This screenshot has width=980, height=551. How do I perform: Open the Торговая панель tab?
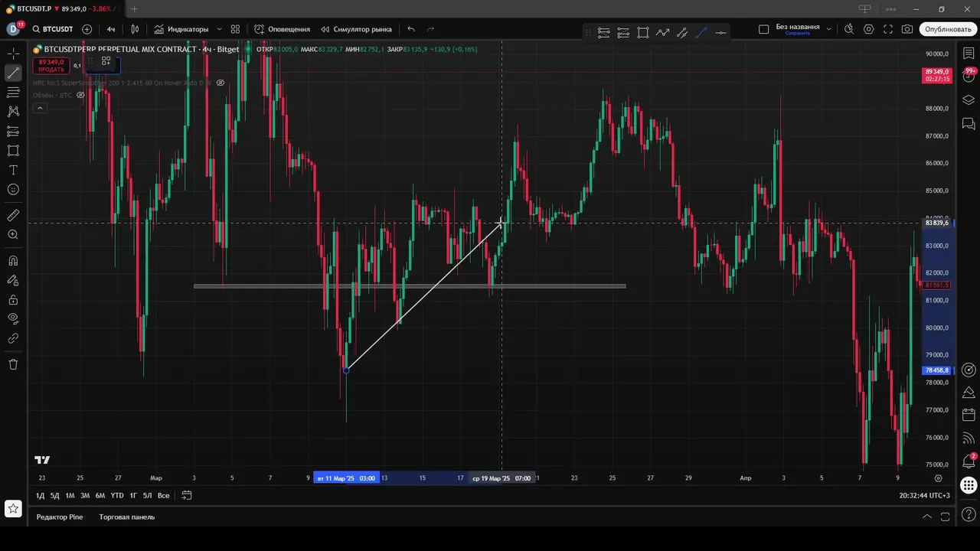pos(127,517)
